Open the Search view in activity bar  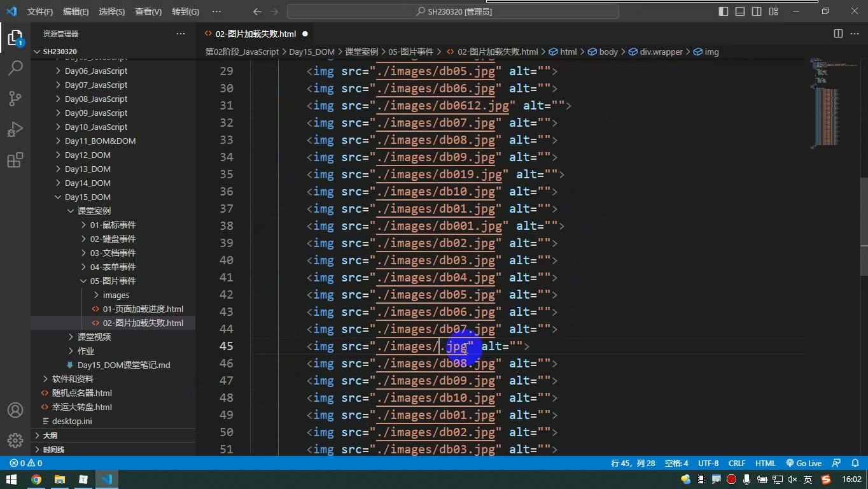pos(15,67)
